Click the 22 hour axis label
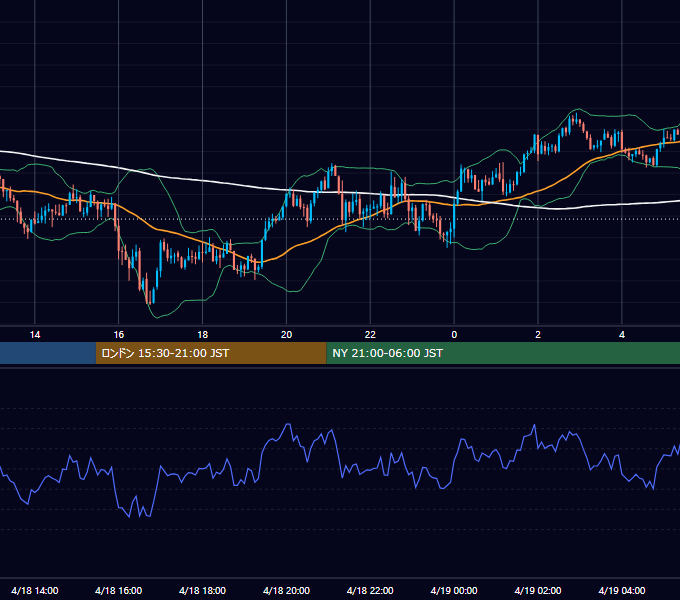680x600 pixels. [x=370, y=335]
